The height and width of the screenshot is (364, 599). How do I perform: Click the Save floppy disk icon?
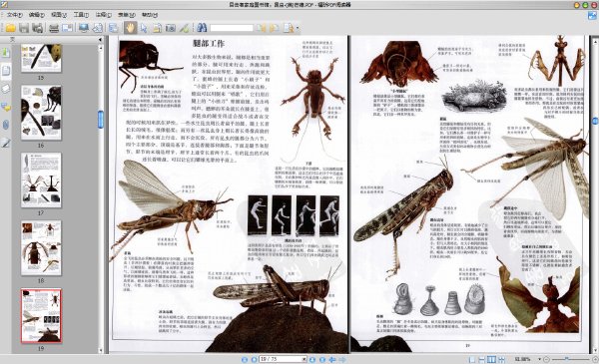coord(24,28)
